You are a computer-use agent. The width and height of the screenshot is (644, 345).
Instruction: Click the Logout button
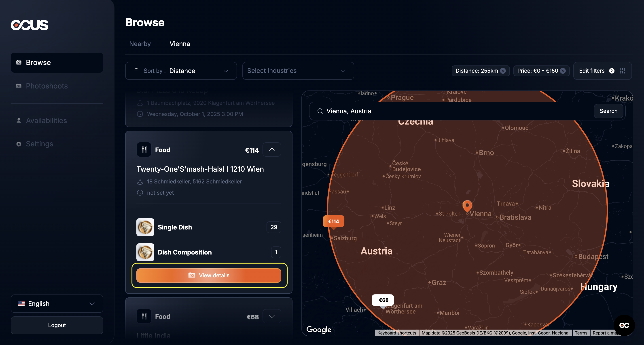coord(57,325)
